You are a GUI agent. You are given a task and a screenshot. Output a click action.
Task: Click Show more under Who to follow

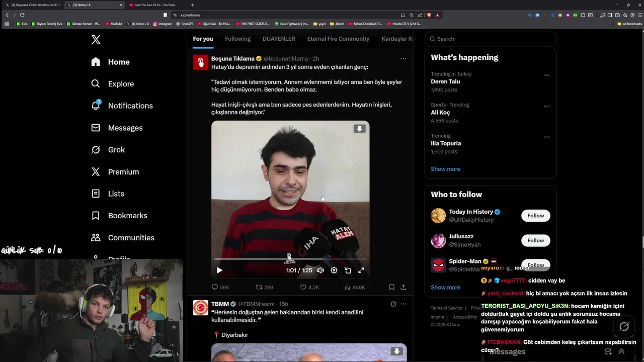coord(445,287)
